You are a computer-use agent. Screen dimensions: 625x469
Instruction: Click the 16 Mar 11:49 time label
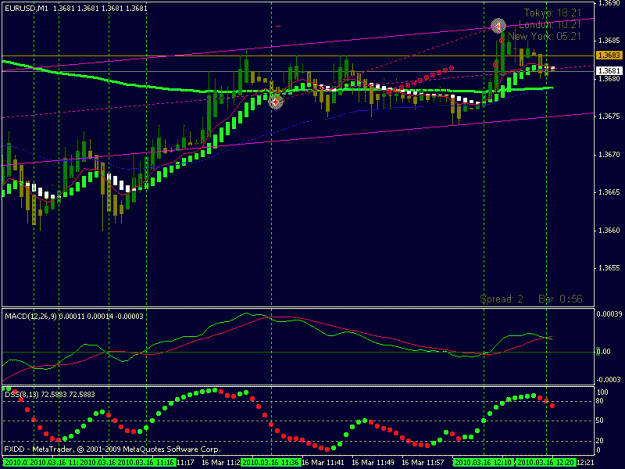coord(373,463)
